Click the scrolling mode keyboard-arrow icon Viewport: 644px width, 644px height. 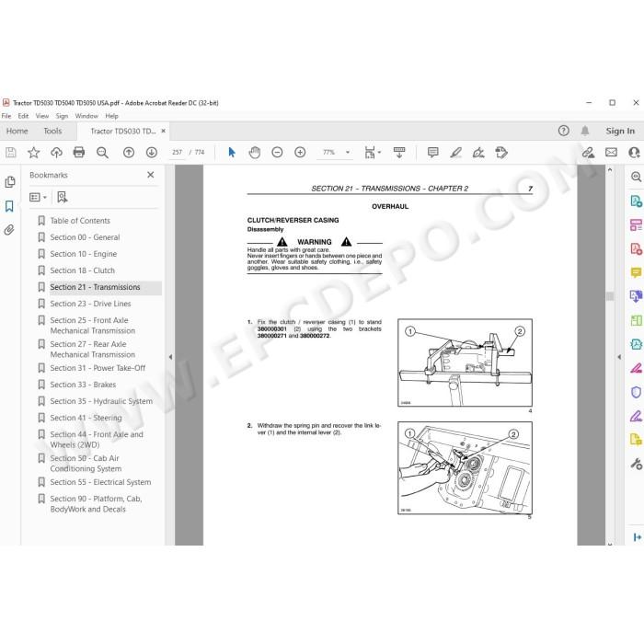pos(399,153)
